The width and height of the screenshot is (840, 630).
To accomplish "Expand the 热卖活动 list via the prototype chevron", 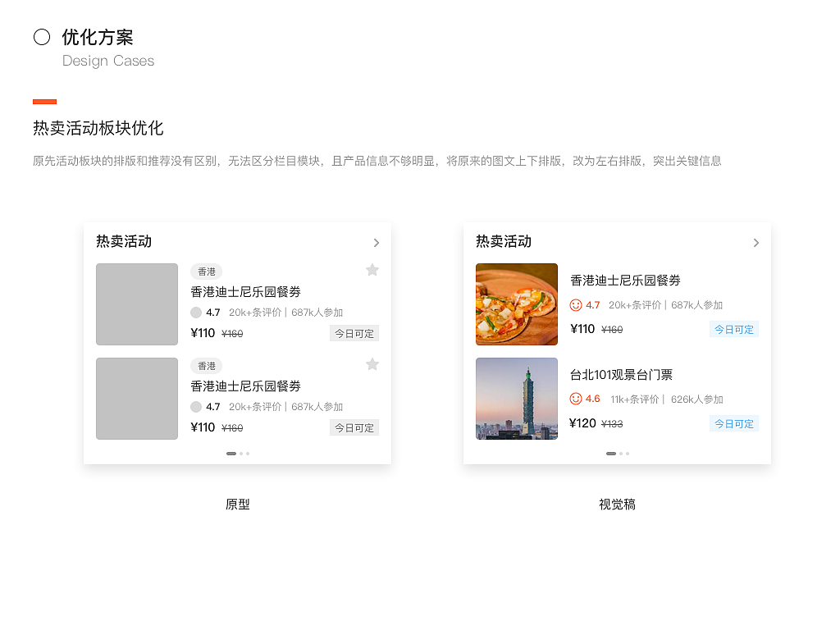I will (x=377, y=243).
